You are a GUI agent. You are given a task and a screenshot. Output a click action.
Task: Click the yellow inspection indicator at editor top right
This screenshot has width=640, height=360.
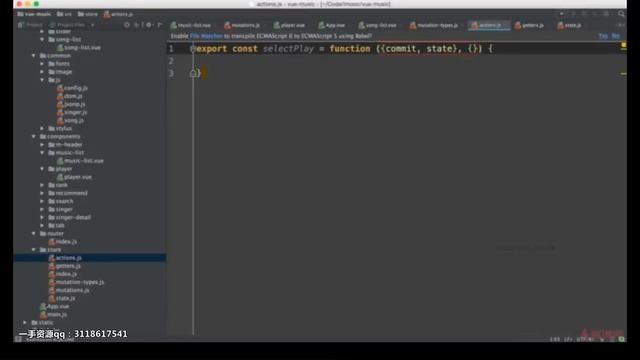pos(623,46)
